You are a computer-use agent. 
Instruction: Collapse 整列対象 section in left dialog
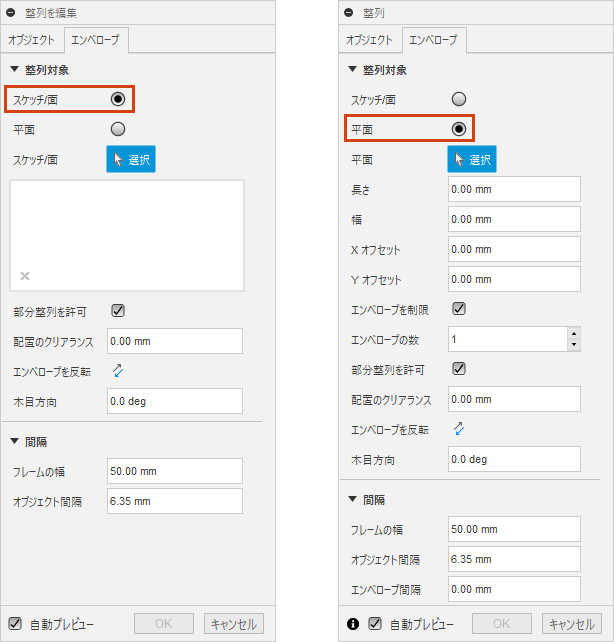(15, 69)
